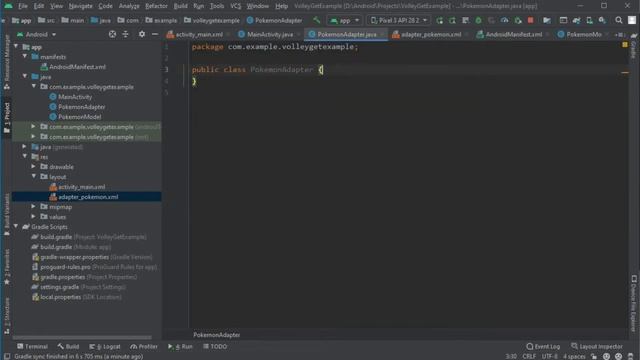Click PokemonAdapter breadcrumb in navigation bar

[x=274, y=20]
